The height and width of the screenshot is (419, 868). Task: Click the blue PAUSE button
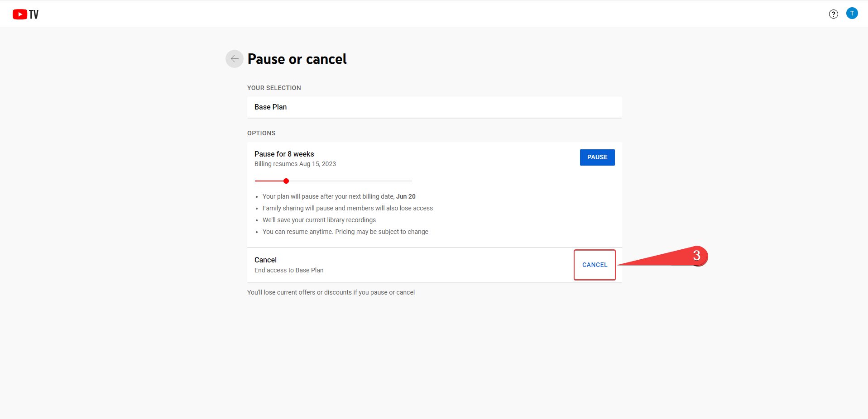pyautogui.click(x=597, y=157)
